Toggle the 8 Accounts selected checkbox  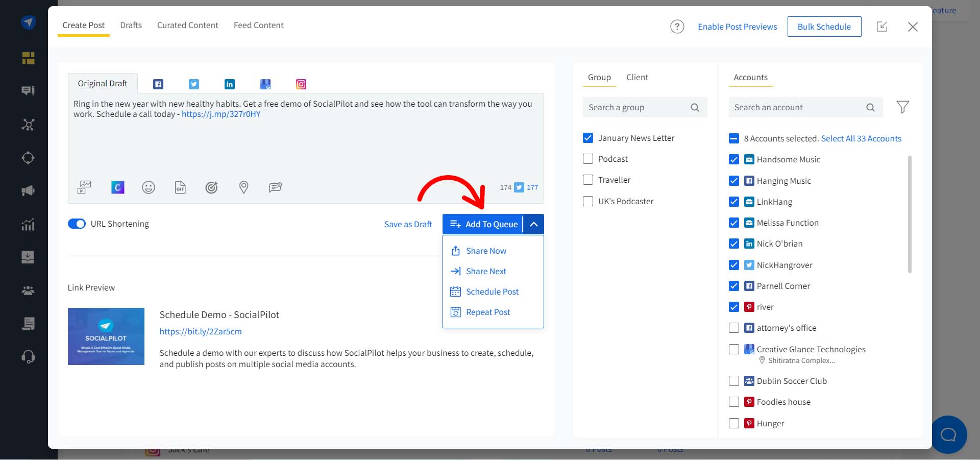(x=734, y=138)
